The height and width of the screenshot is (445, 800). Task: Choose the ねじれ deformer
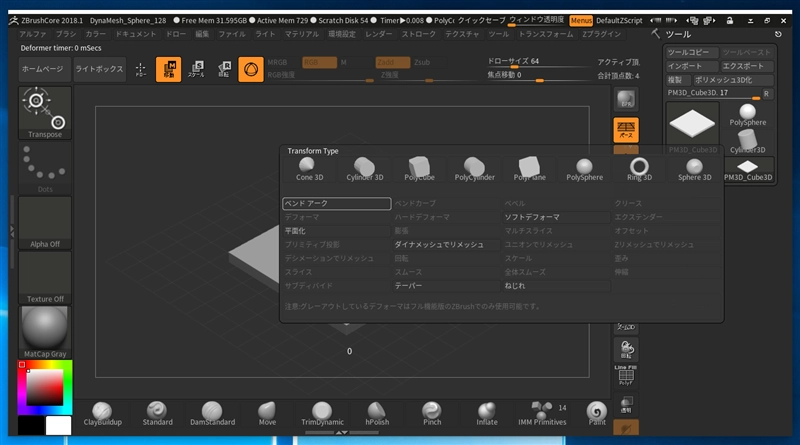[x=557, y=286]
